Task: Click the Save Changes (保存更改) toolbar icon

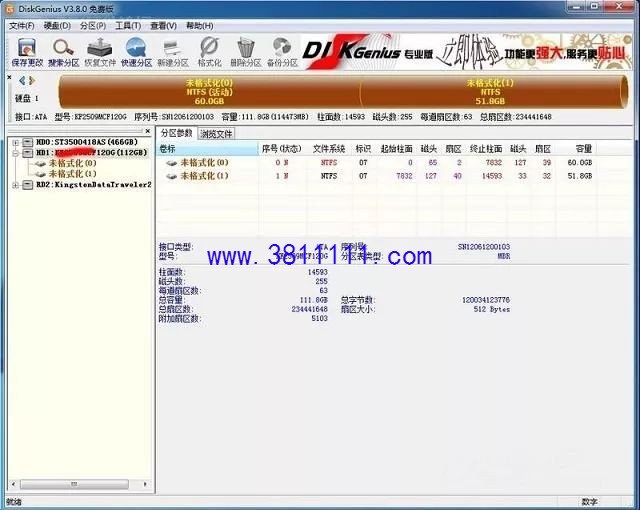Action: click(27, 48)
